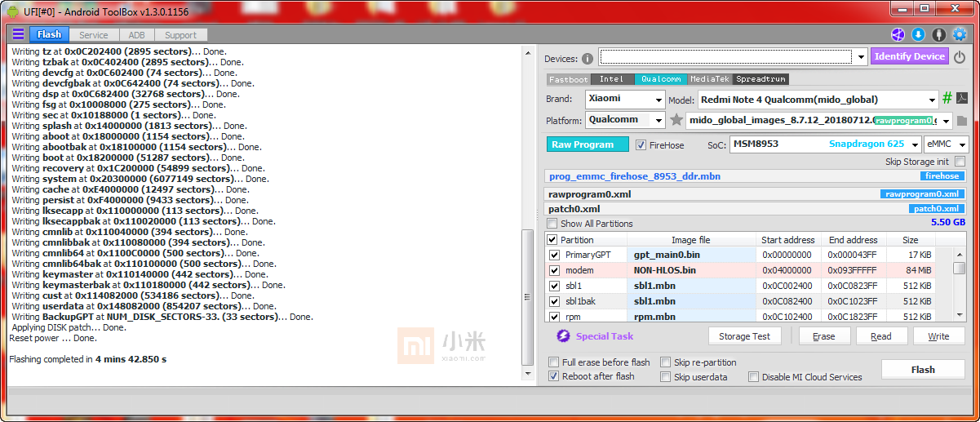Expand the Brand dropdown showing Xiaomi
This screenshot has height=422, width=980.
pos(659,100)
